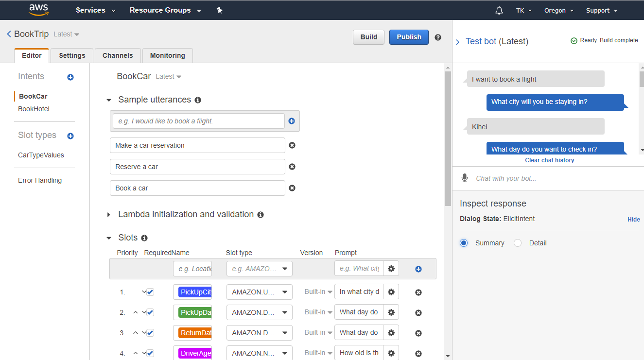Screen dimensions: 644x360
Task: Click the Publish button
Action: [409, 37]
